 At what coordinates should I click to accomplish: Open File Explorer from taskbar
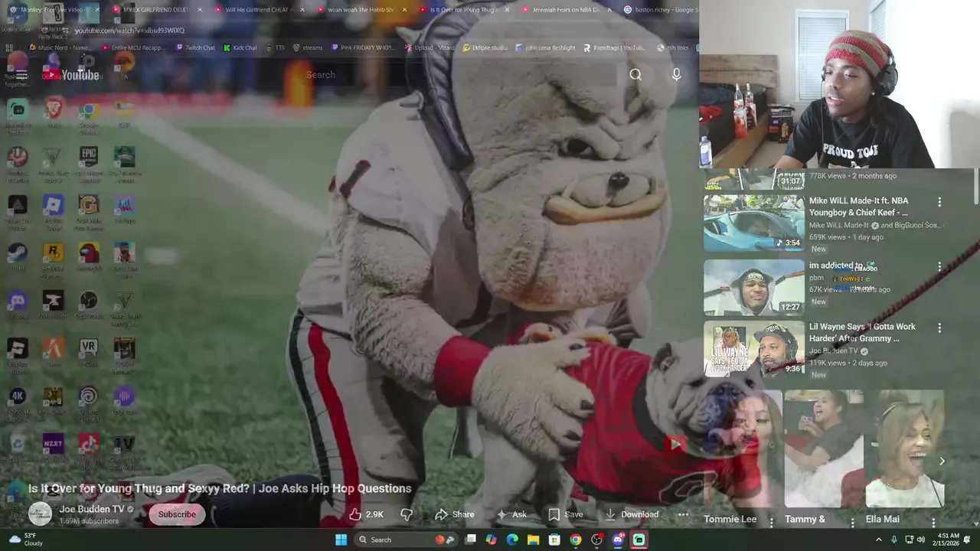click(x=533, y=540)
